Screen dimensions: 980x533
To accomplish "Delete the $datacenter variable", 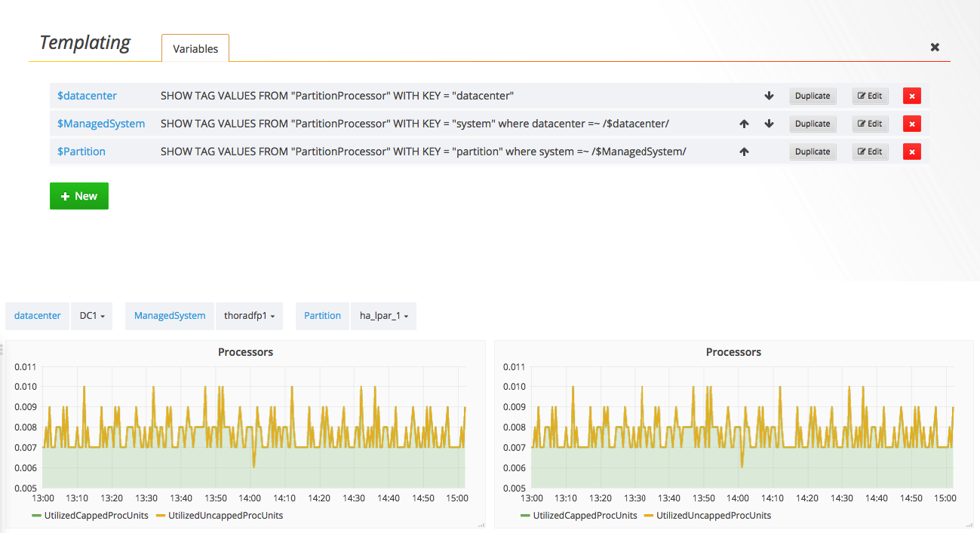I will pyautogui.click(x=911, y=96).
